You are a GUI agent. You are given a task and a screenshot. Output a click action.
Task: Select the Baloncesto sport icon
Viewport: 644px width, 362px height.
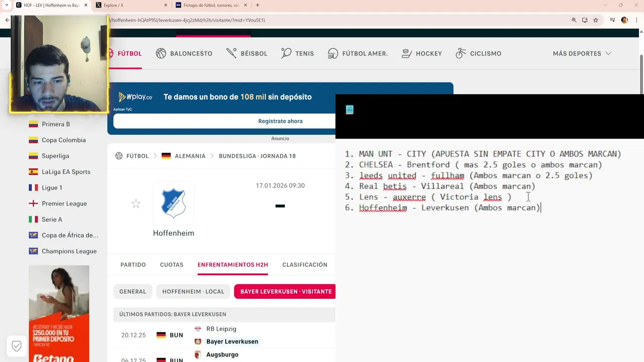pos(161,53)
